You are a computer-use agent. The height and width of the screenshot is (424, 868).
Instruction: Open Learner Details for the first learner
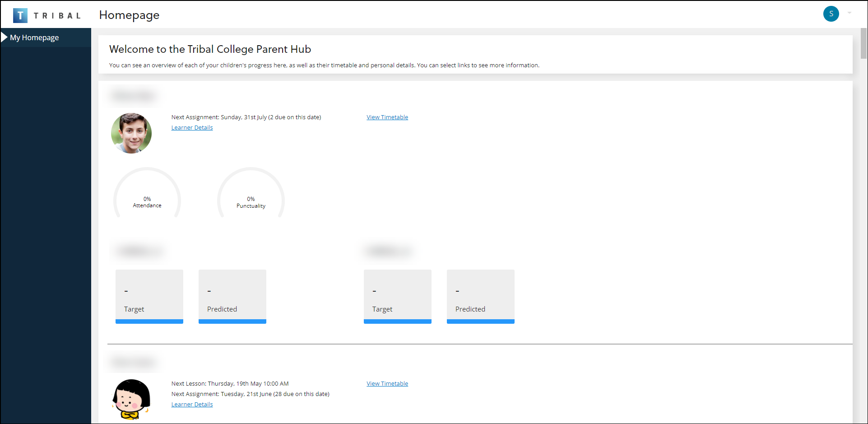[192, 128]
